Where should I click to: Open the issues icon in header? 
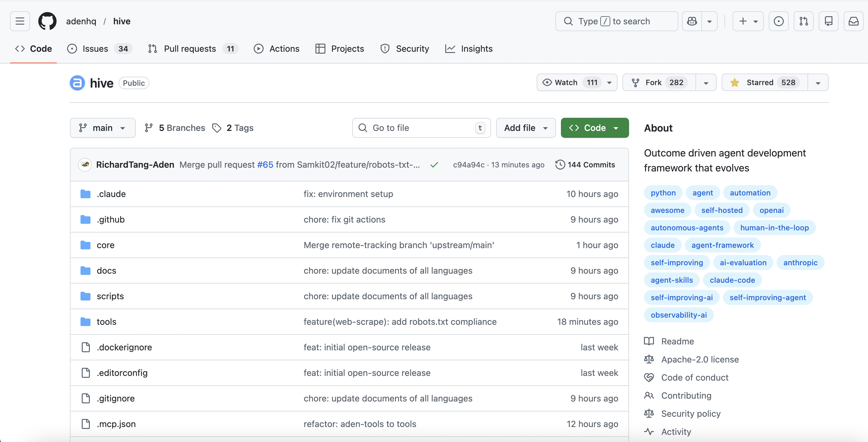click(x=778, y=21)
